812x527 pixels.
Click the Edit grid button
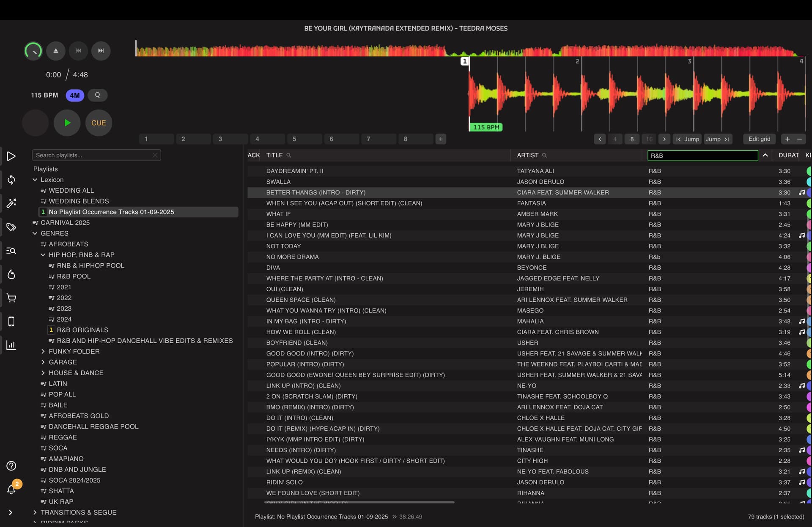tap(759, 139)
